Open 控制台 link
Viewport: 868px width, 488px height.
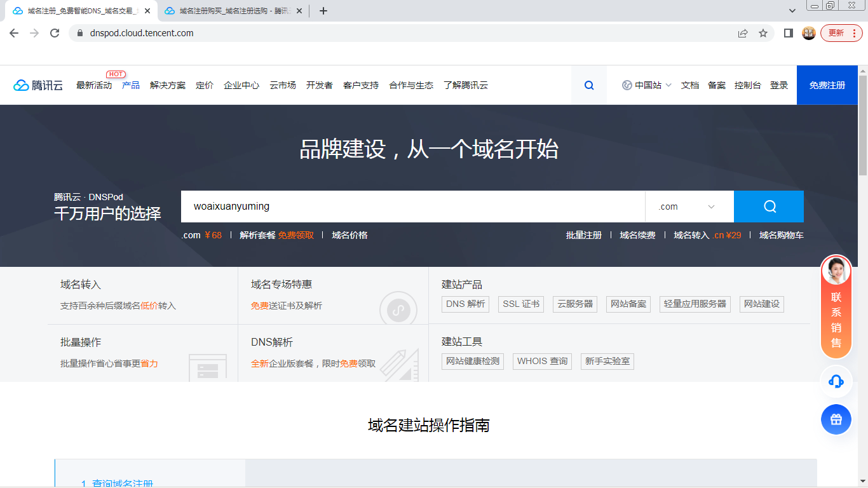click(x=748, y=85)
